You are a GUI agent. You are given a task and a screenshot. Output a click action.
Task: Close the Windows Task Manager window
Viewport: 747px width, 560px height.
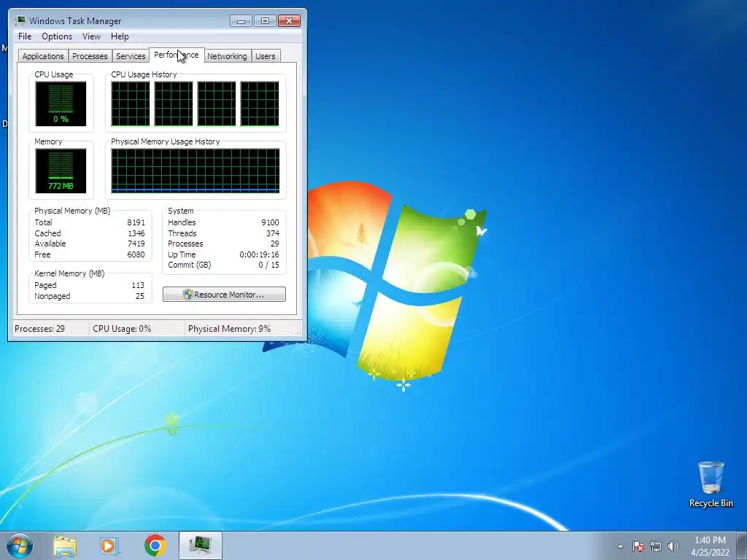(x=289, y=20)
